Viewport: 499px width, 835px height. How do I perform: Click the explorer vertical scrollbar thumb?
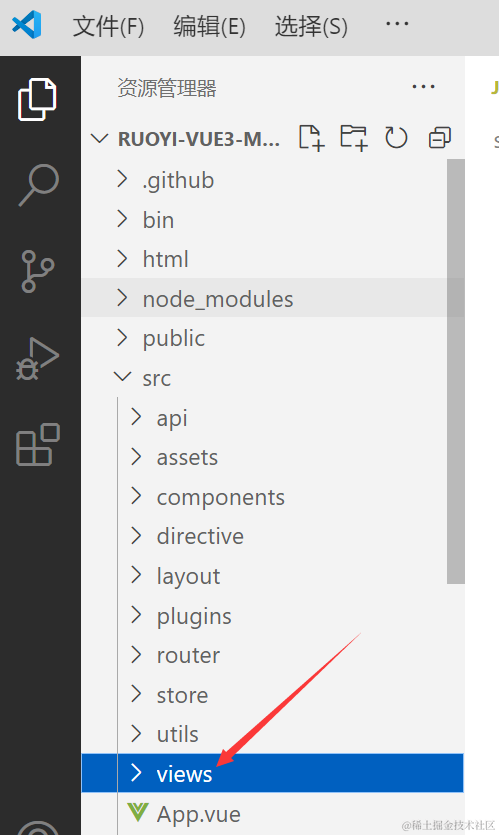coord(456,371)
